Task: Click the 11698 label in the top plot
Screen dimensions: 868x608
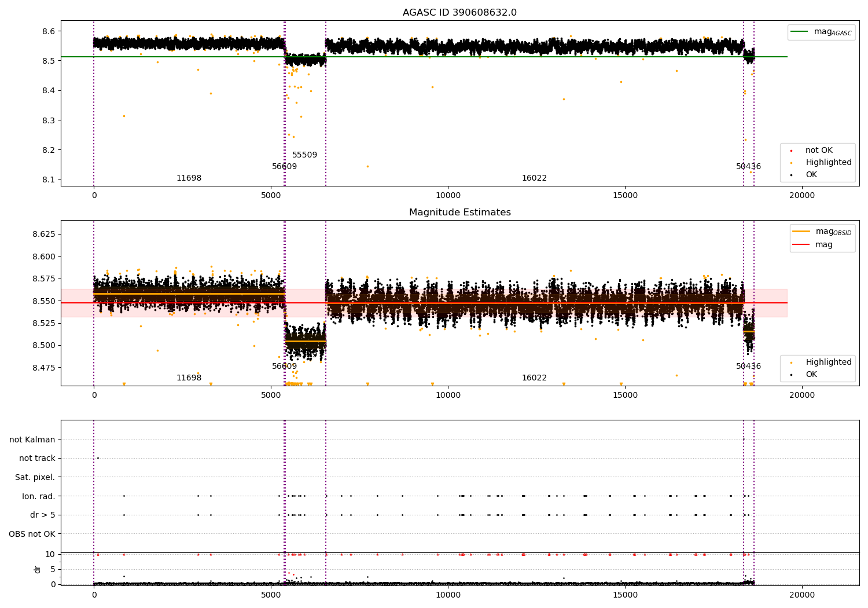Action: [x=189, y=178]
